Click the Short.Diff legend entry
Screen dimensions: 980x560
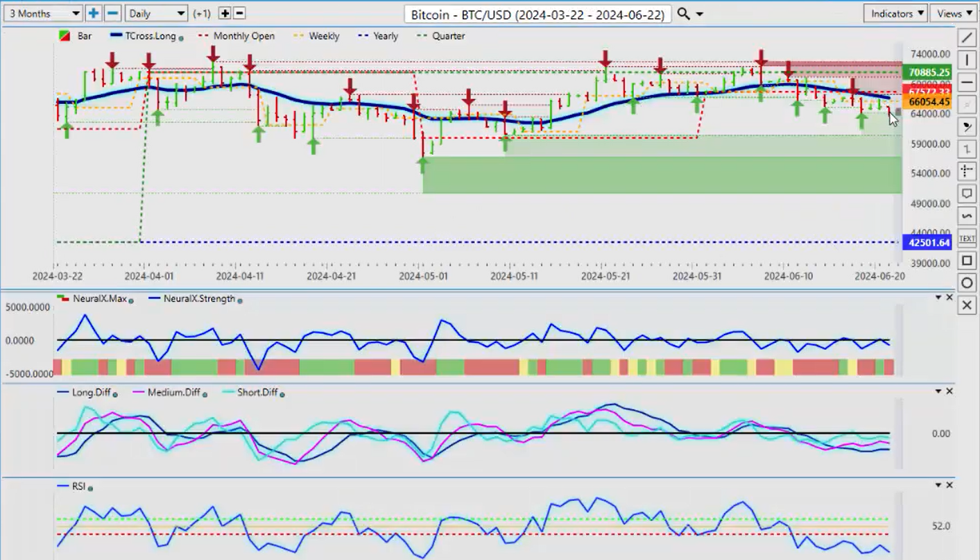(x=250, y=392)
